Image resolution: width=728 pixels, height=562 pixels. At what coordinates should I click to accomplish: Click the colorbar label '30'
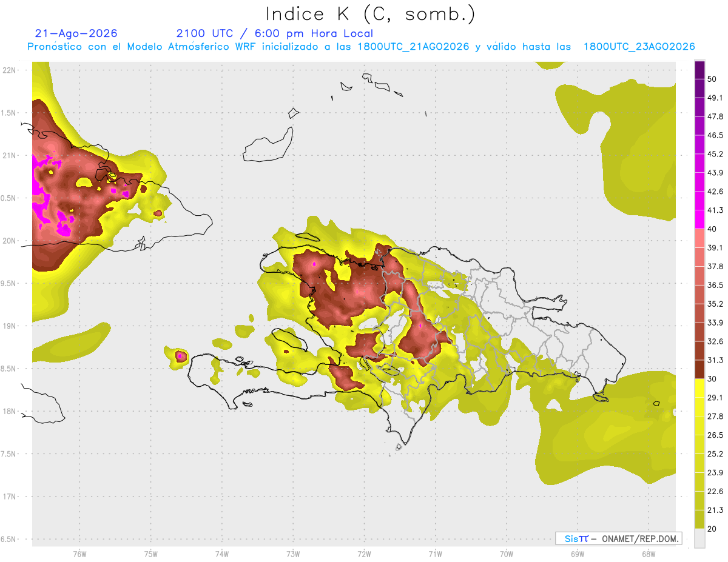click(713, 379)
